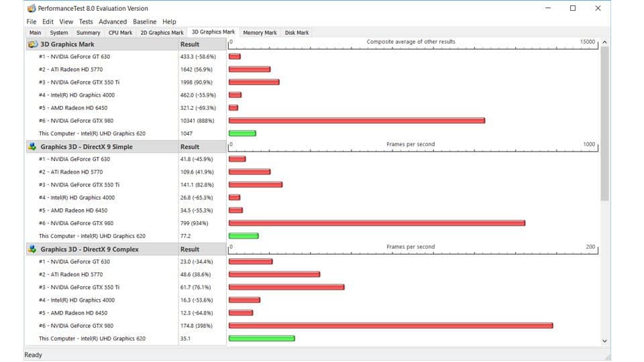The height and width of the screenshot is (362, 644).
Task: Select NVIDIA GeForce GTX 550 Ti under 3D Graphics Mark
Action: (79, 82)
